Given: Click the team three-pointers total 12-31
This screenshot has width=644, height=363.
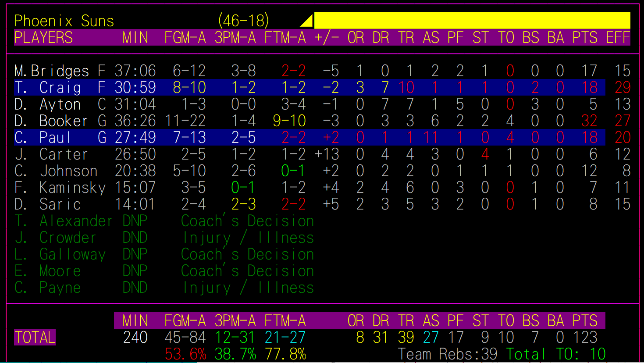Looking at the screenshot, I should coord(235,338).
